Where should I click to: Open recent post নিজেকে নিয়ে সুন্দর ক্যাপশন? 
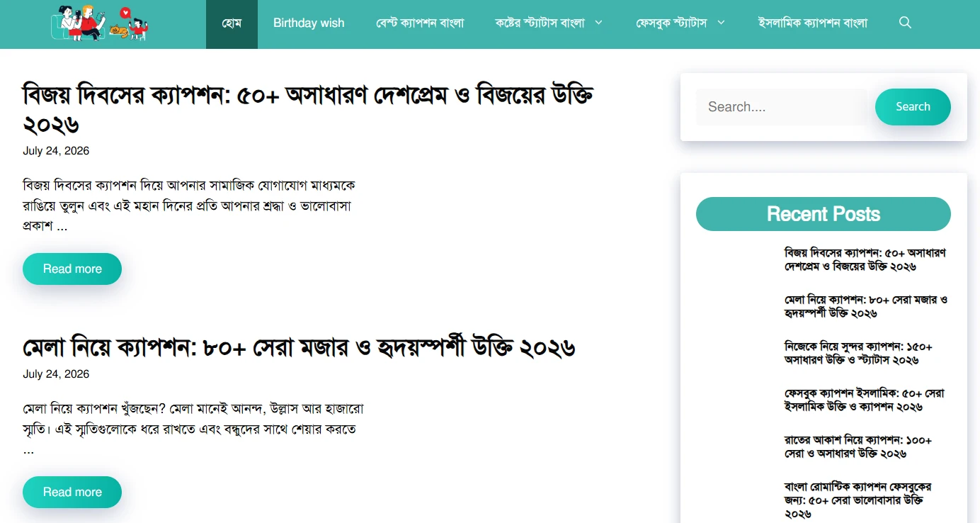tap(859, 353)
